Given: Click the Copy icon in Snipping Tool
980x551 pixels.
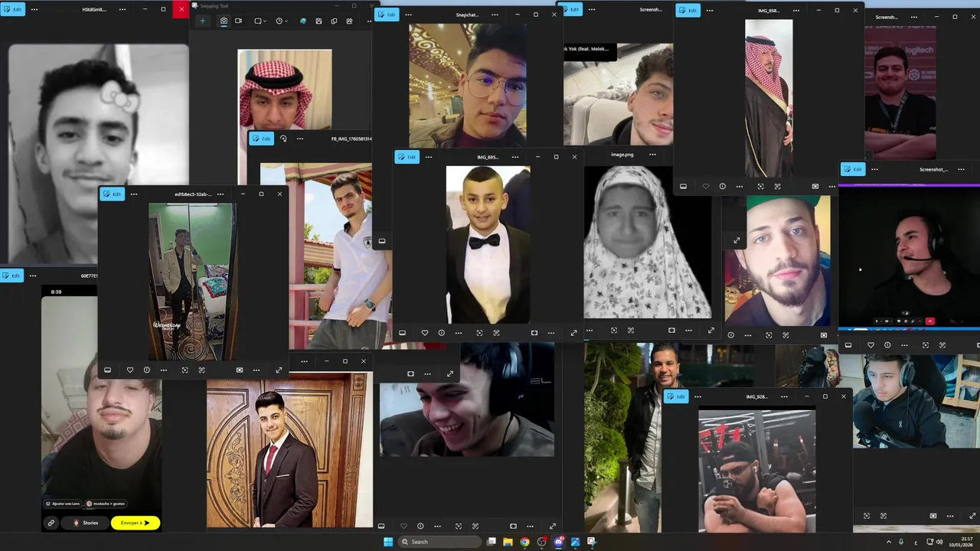Looking at the screenshot, I should pyautogui.click(x=334, y=21).
